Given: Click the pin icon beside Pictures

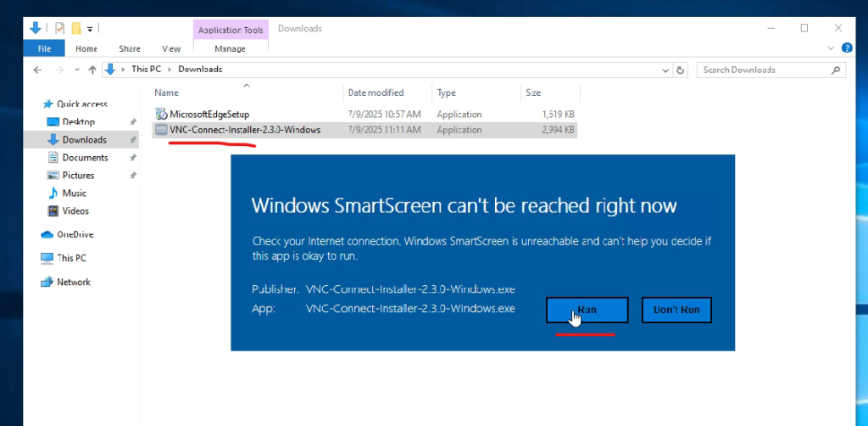Looking at the screenshot, I should click(x=133, y=175).
